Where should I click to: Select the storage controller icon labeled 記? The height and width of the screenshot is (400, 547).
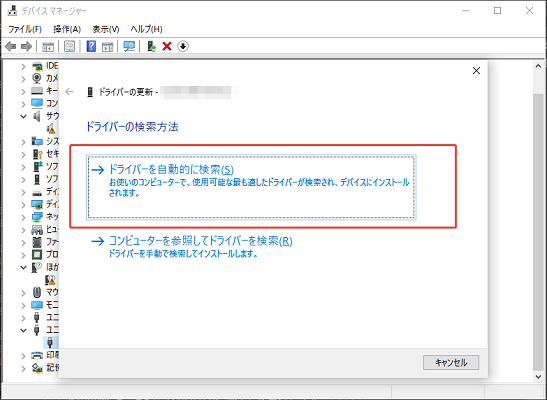[x=37, y=368]
